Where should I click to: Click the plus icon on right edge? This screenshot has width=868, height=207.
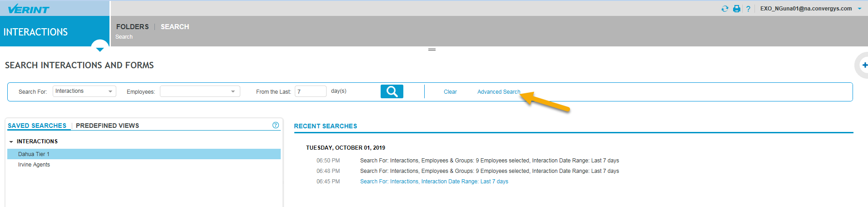pyautogui.click(x=865, y=65)
